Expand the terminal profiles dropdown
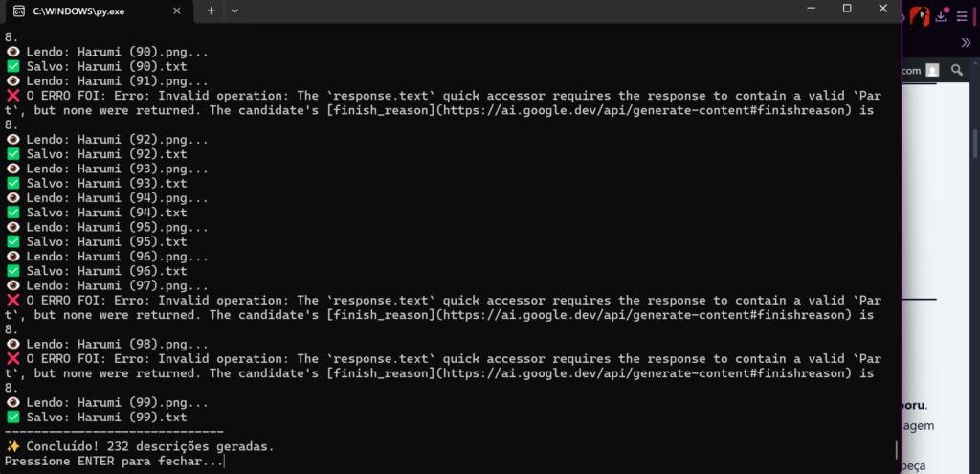 (234, 10)
